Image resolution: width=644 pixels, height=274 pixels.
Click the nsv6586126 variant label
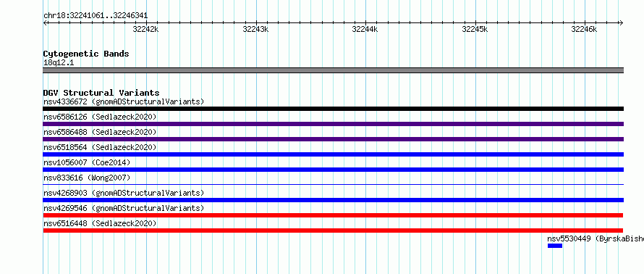pos(100,117)
